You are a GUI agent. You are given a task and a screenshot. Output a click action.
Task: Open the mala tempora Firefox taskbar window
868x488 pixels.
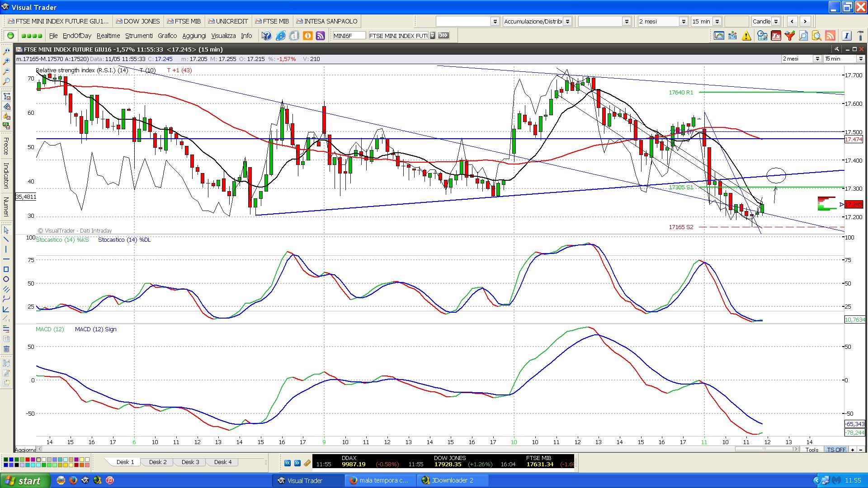[x=379, y=480]
